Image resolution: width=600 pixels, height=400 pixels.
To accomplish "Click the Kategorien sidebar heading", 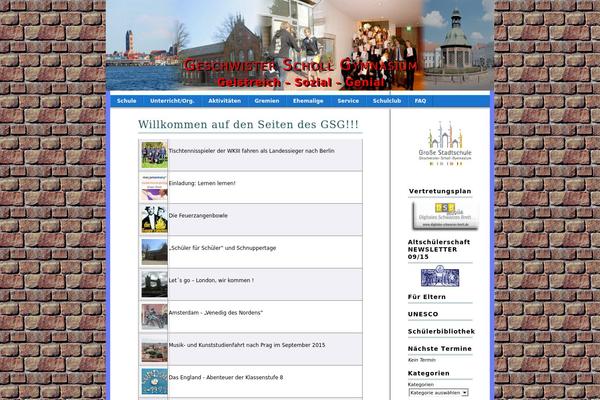I will pyautogui.click(x=429, y=373).
